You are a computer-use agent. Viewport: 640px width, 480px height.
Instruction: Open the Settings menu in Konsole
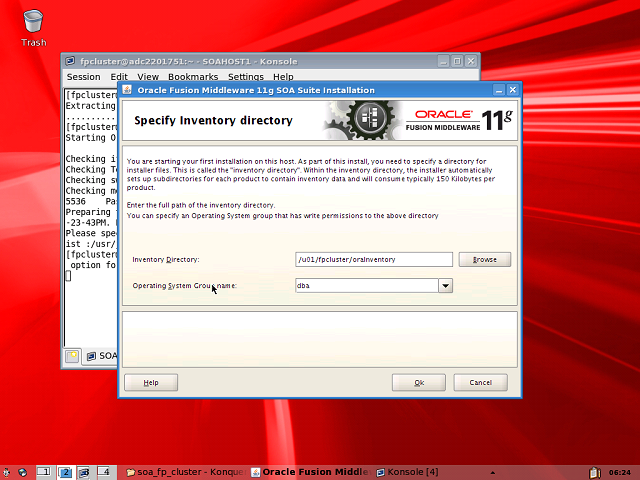246,77
